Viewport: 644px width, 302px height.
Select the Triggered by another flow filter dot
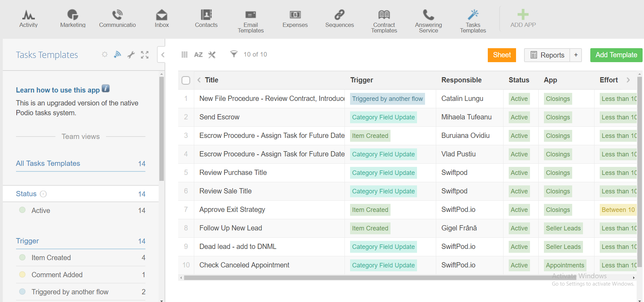pos(22,292)
